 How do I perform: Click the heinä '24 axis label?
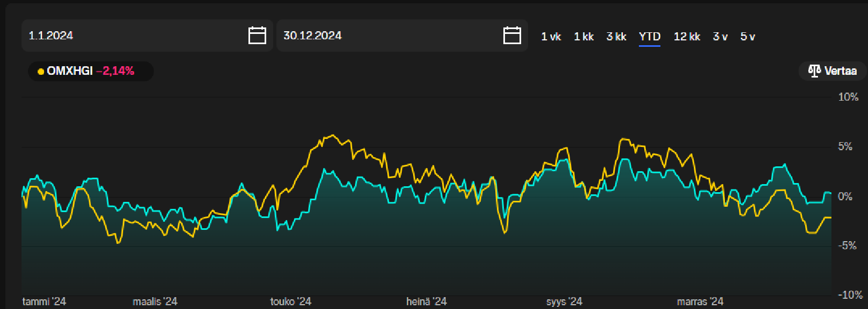(426, 301)
